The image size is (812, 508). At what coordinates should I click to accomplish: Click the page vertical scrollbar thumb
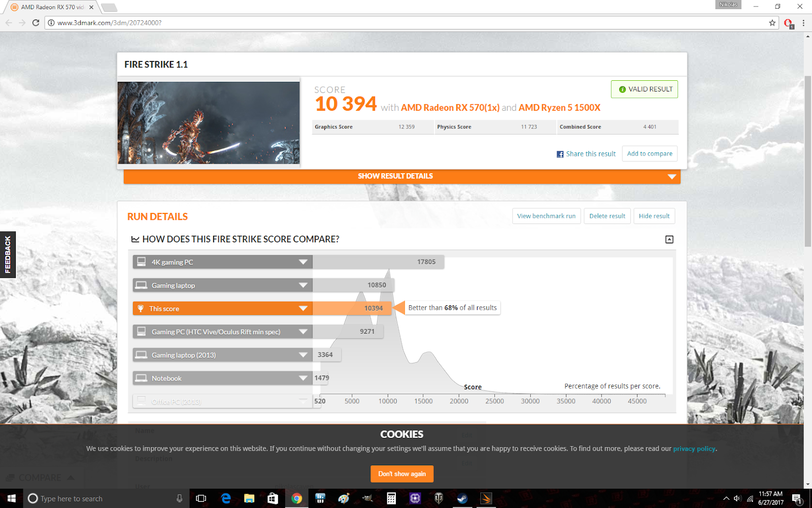[x=808, y=161]
